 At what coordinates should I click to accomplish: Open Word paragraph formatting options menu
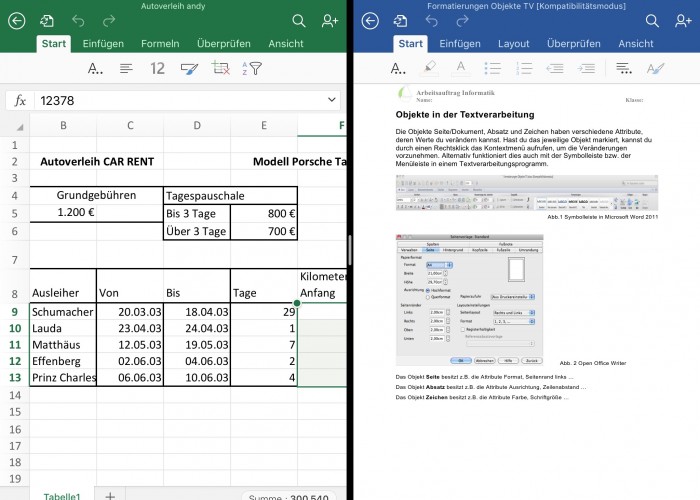[623, 69]
